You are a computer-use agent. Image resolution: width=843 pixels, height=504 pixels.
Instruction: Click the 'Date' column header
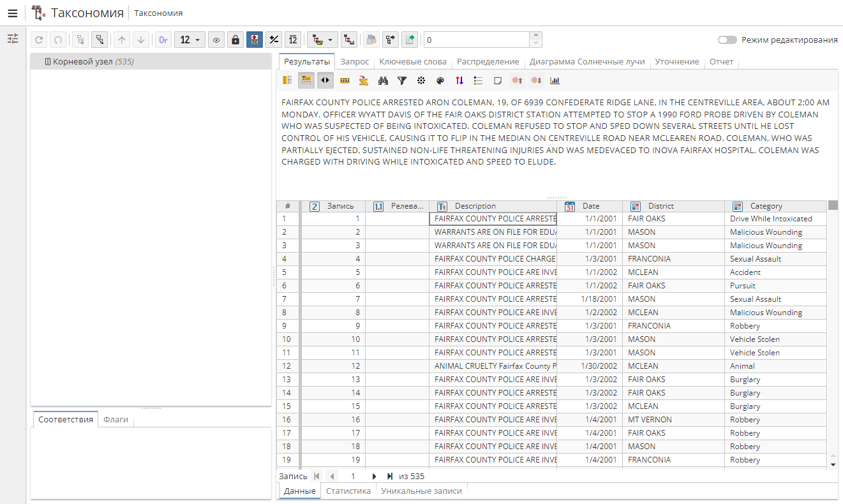pyautogui.click(x=590, y=206)
